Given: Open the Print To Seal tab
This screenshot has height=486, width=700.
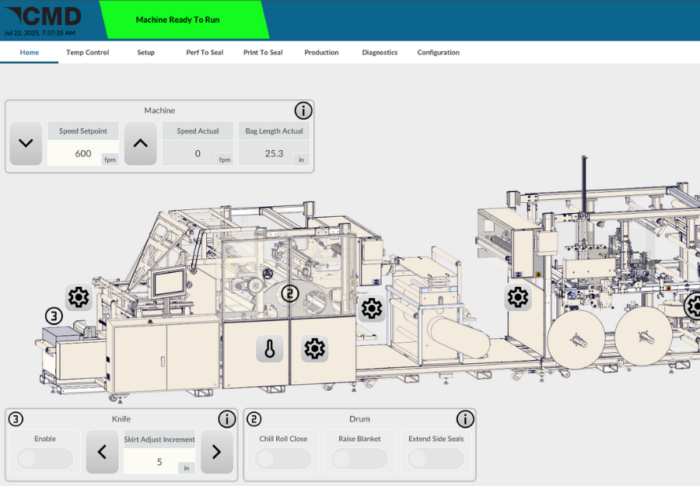Looking at the screenshot, I should [x=263, y=52].
